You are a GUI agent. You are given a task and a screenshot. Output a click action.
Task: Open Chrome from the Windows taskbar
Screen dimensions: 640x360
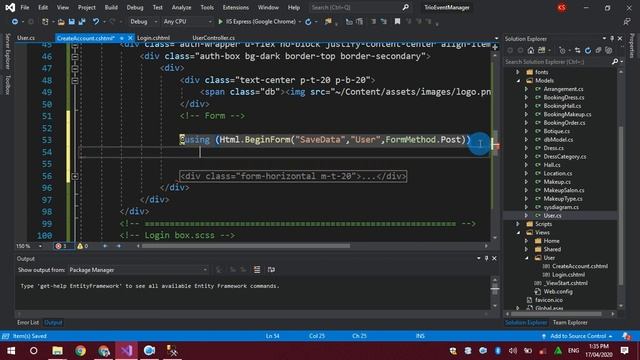click(80, 351)
